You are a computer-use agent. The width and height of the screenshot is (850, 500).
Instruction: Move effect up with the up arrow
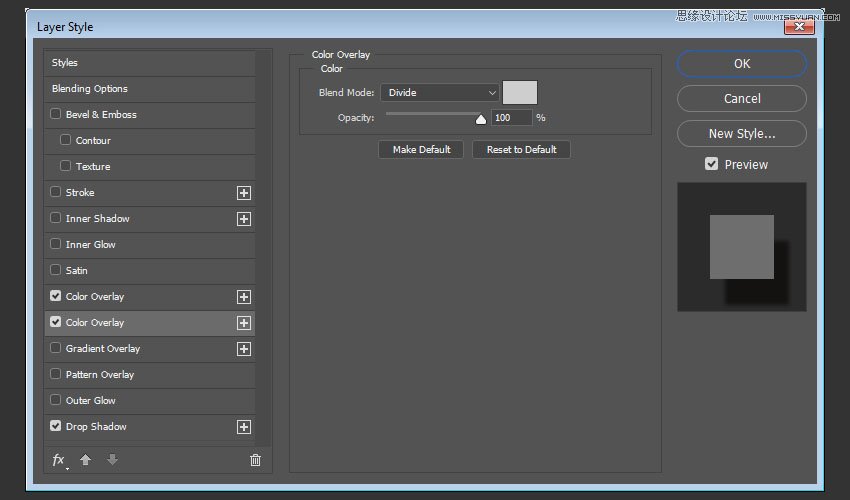coord(86,460)
